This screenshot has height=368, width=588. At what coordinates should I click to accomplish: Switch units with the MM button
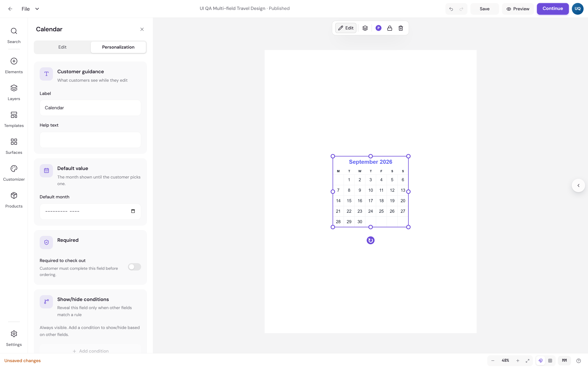click(564, 361)
